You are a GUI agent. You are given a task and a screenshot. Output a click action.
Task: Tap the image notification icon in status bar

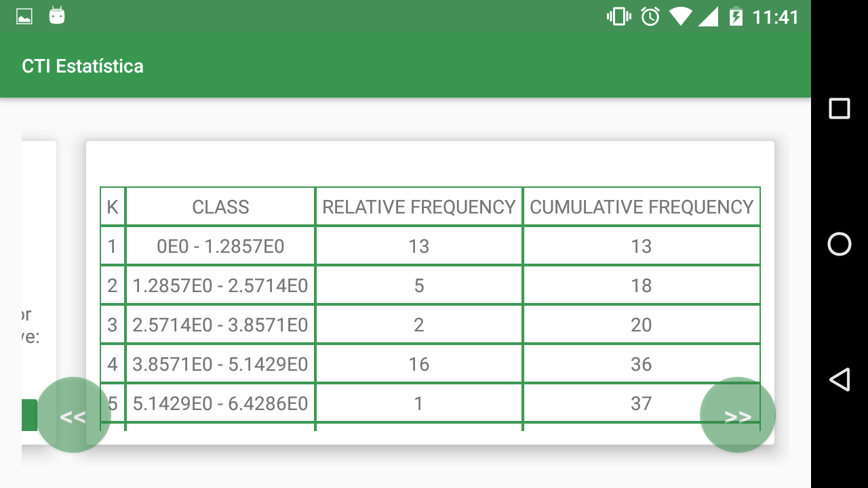[x=24, y=17]
